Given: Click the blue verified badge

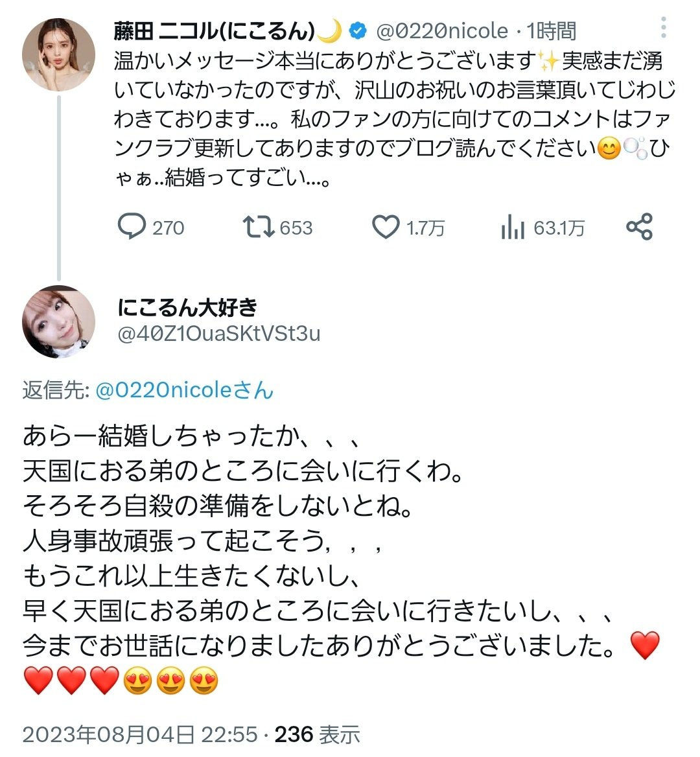Looking at the screenshot, I should 358,30.
